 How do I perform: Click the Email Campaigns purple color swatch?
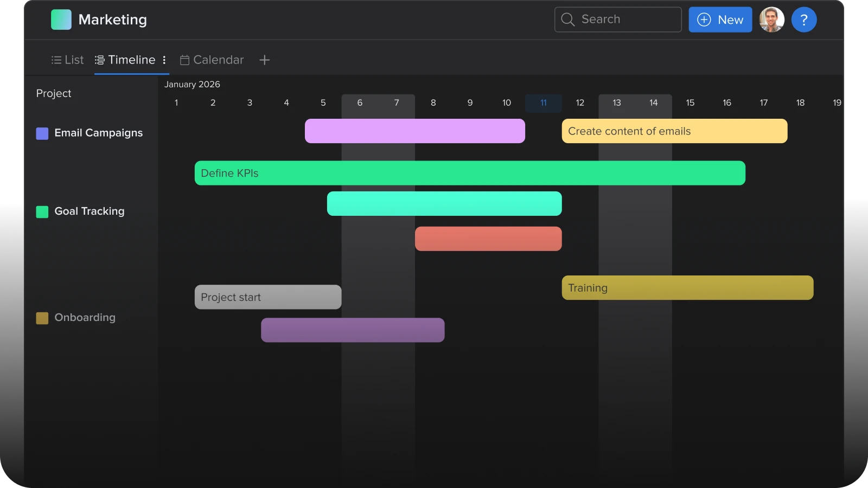[42, 133]
